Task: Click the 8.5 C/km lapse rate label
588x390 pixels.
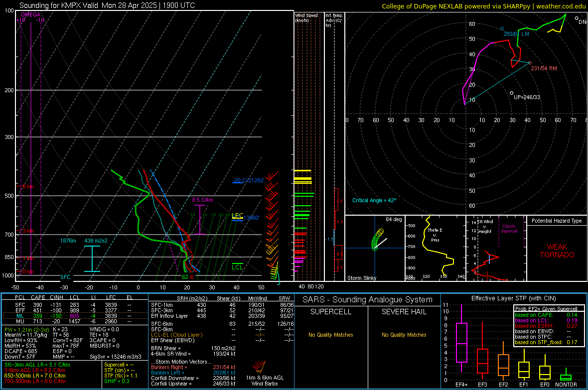Action: pos(202,200)
